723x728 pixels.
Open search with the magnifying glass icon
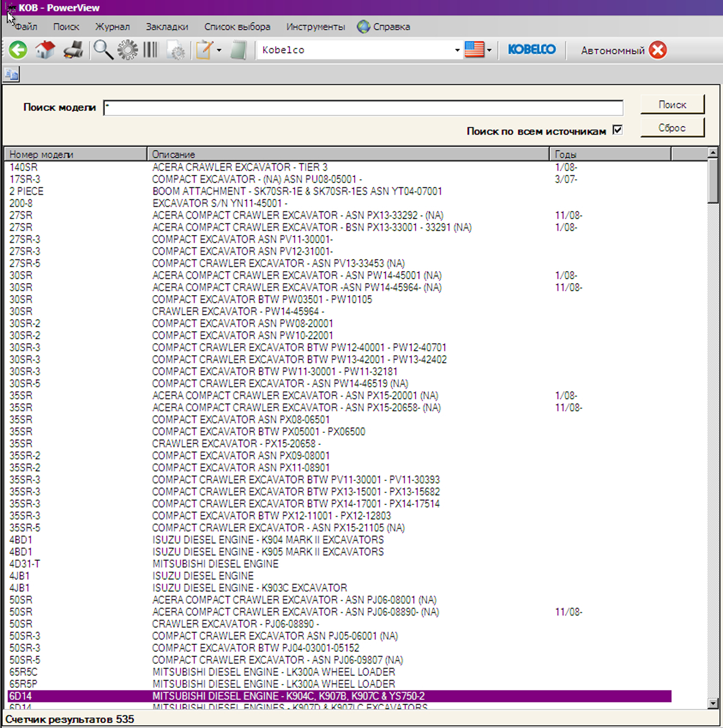click(103, 50)
